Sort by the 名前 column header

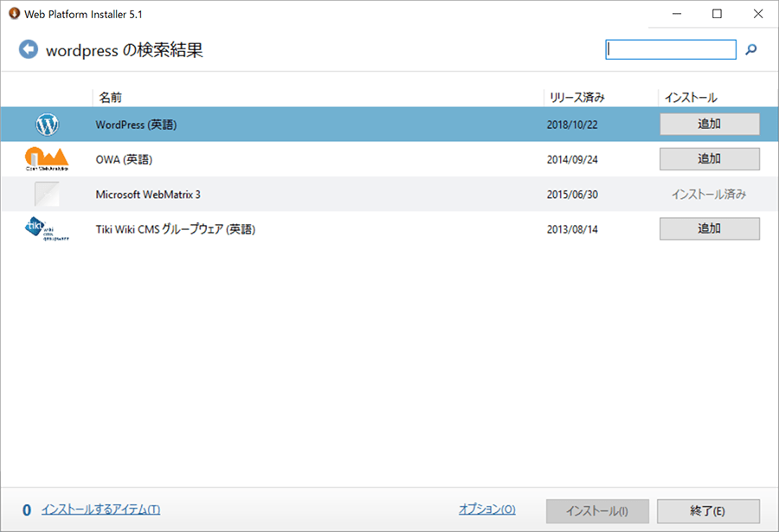pos(110,98)
